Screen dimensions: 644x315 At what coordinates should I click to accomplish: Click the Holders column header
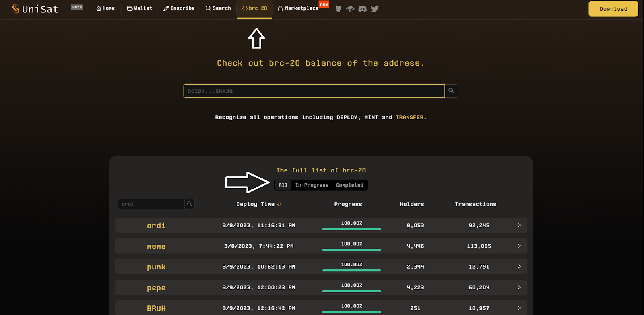412,204
